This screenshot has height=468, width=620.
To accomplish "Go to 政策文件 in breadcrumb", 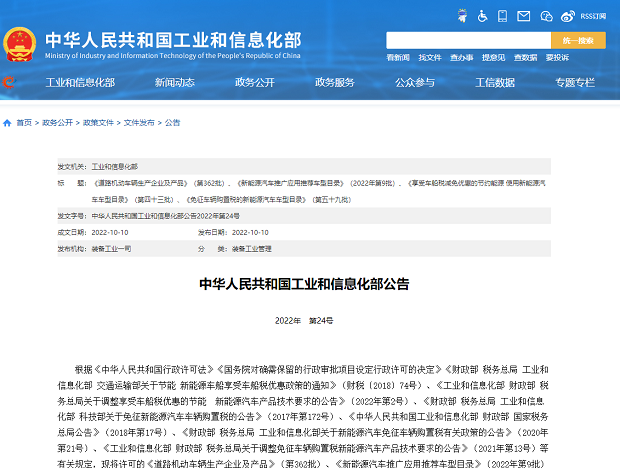I will pos(98,123).
